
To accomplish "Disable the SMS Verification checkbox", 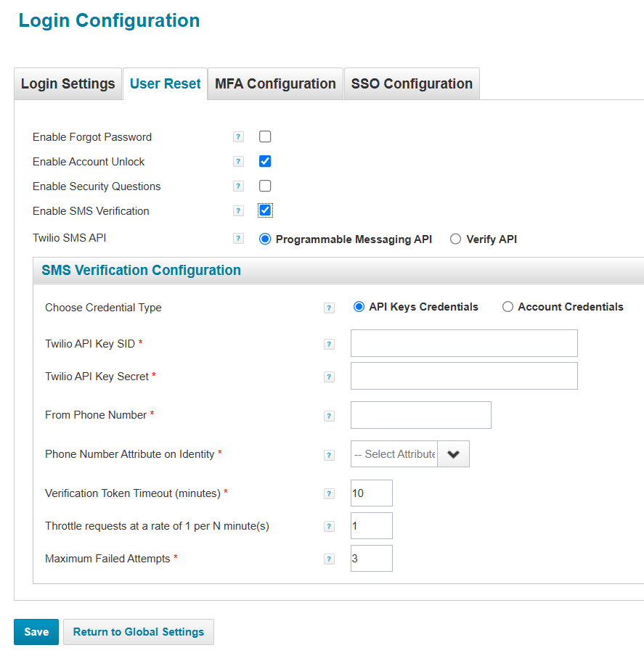I will (265, 210).
